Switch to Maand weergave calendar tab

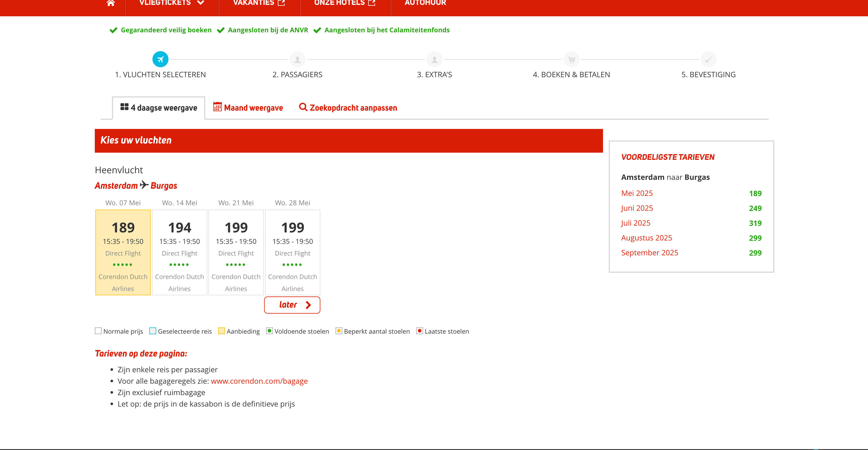coord(248,108)
